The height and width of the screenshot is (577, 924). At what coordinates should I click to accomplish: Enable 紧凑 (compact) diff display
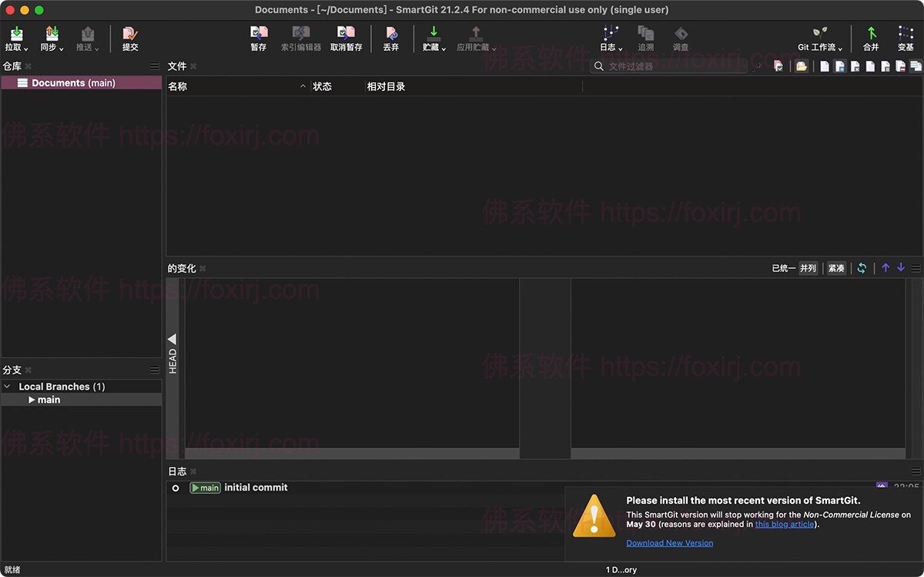835,267
